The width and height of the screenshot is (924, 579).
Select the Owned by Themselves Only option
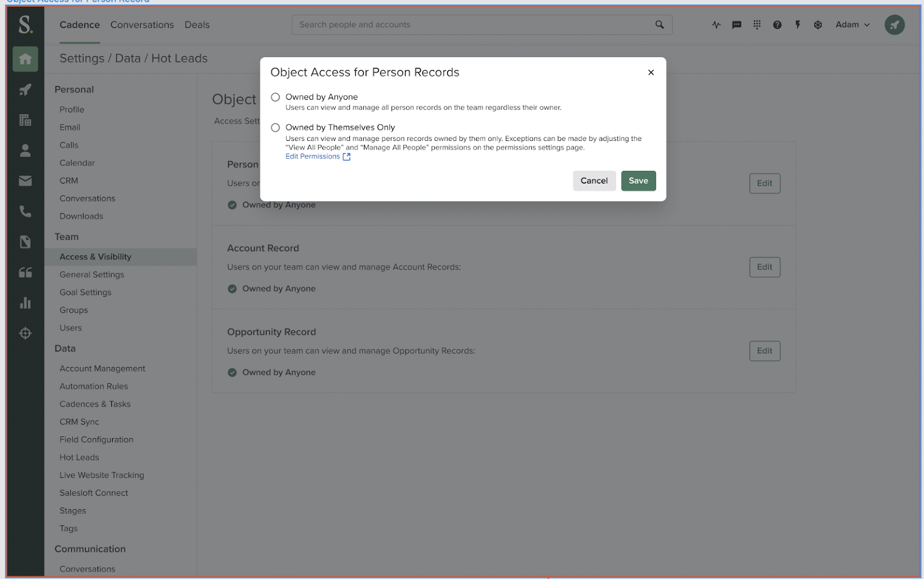pyautogui.click(x=275, y=127)
